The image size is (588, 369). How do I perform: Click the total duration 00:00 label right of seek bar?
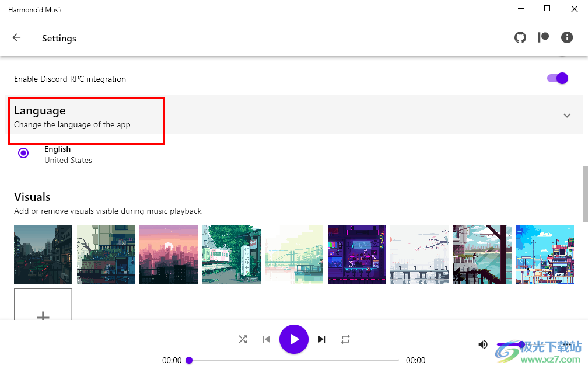click(x=415, y=360)
